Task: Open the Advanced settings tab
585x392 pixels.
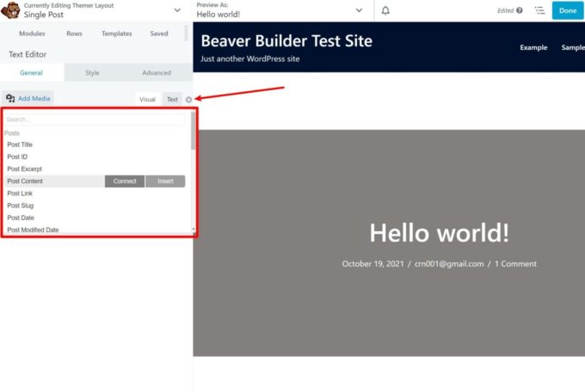Action: pyautogui.click(x=157, y=73)
